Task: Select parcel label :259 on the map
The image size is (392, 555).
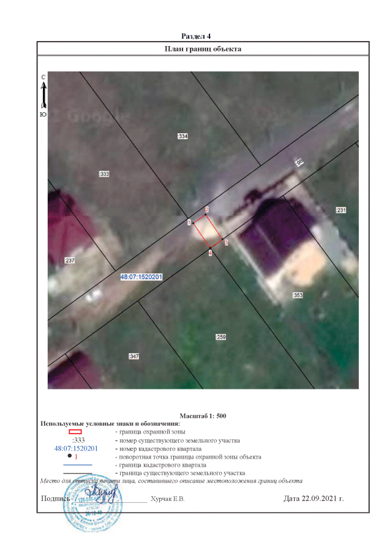Action: [x=221, y=337]
